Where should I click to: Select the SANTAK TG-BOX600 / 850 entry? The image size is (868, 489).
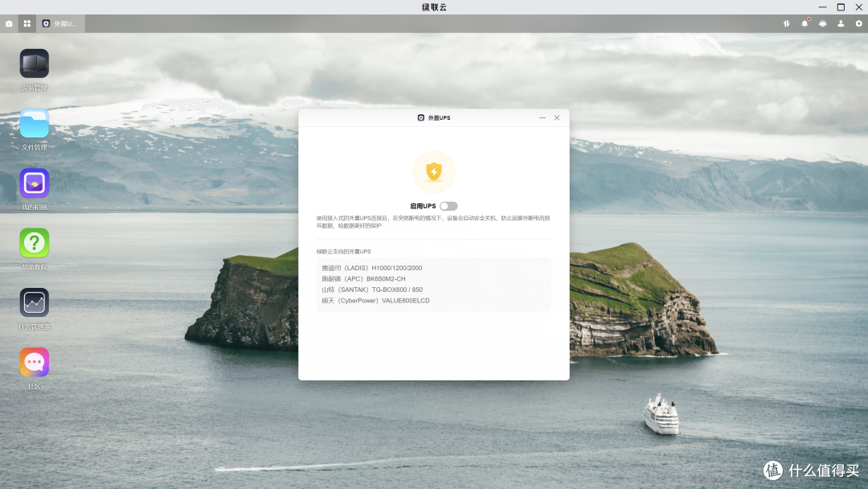(372, 290)
